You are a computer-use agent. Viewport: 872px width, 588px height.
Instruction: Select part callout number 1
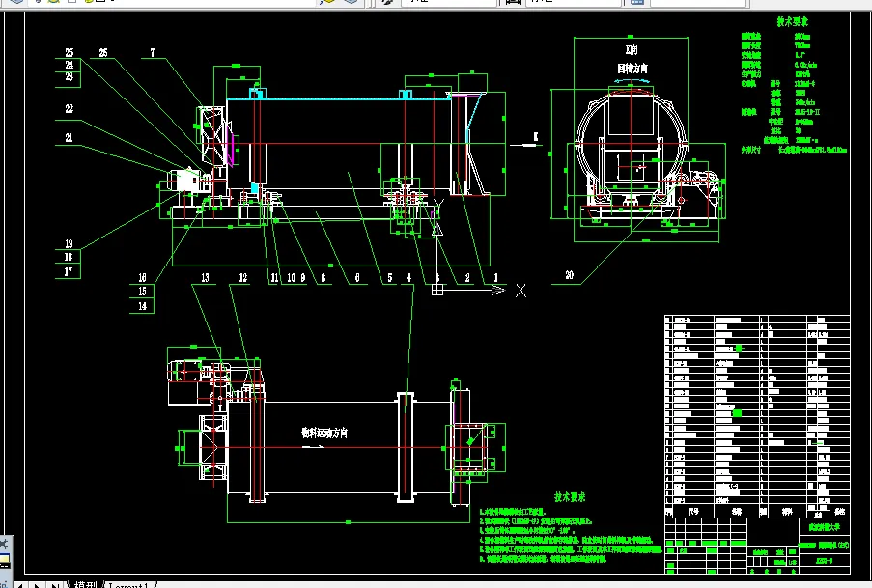495,277
